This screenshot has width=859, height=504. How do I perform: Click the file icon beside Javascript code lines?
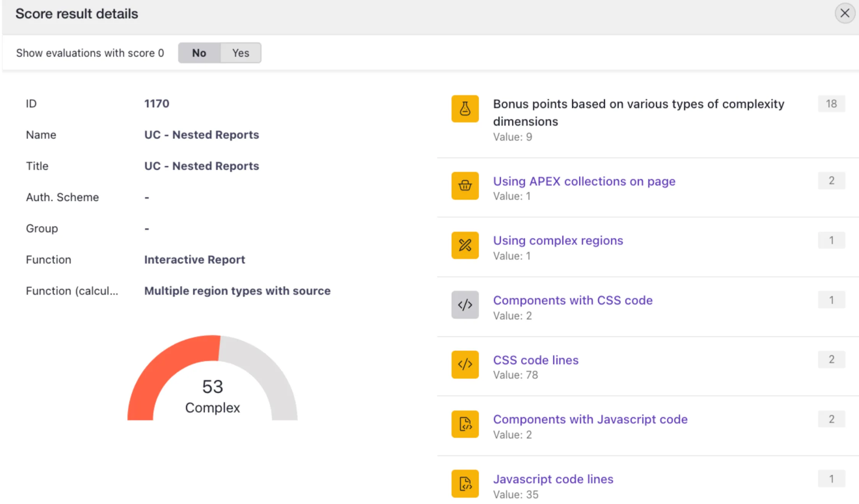465,483
